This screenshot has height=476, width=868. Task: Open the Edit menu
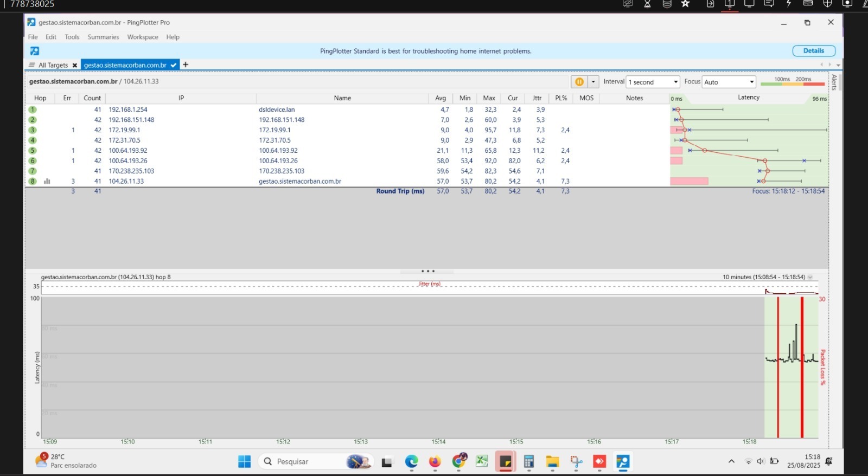51,37
